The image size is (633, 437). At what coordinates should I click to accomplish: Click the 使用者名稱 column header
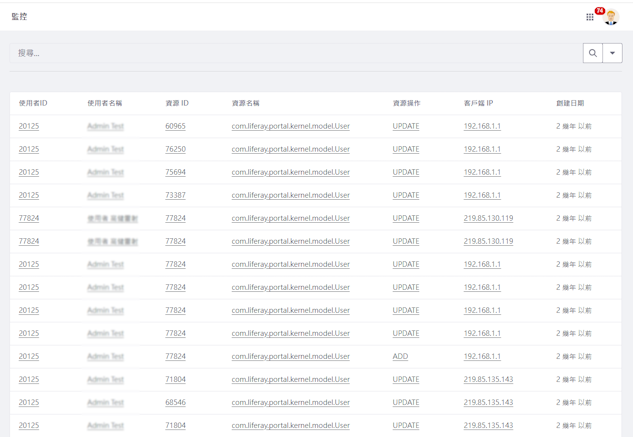click(105, 103)
